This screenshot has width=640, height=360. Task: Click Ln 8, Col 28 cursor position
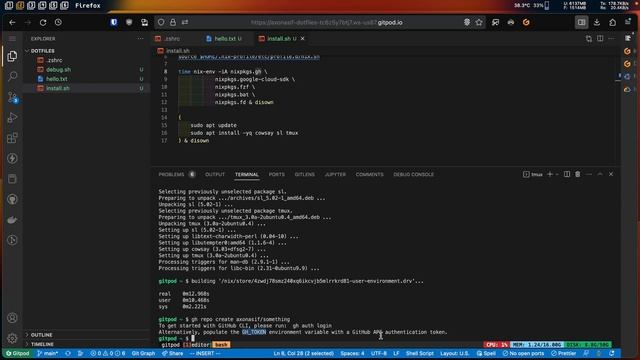click(x=303, y=353)
